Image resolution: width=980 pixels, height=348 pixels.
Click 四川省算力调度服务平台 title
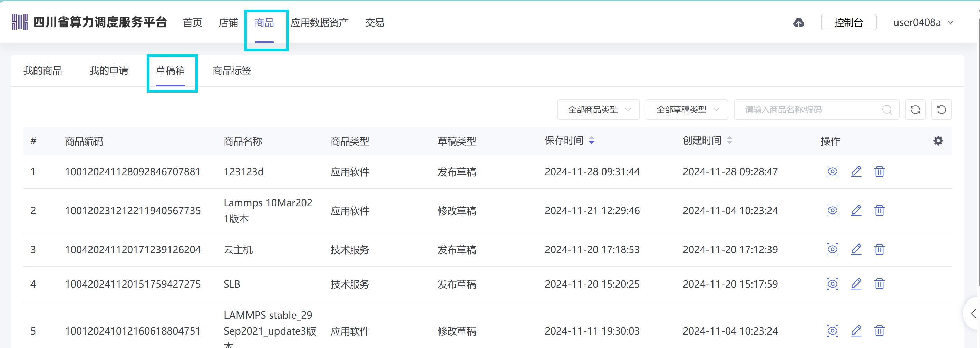(100, 22)
